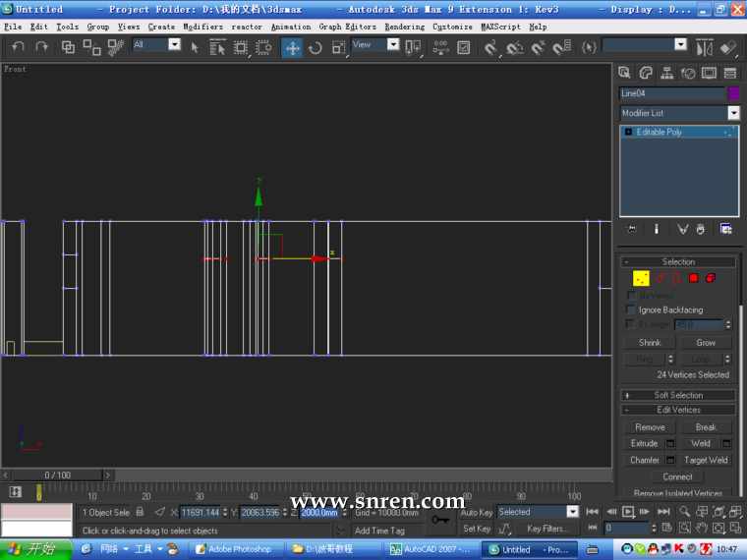Viewport: 747px width, 560px height.
Task: Activate the Select and Rotate tool
Action: [x=316, y=47]
